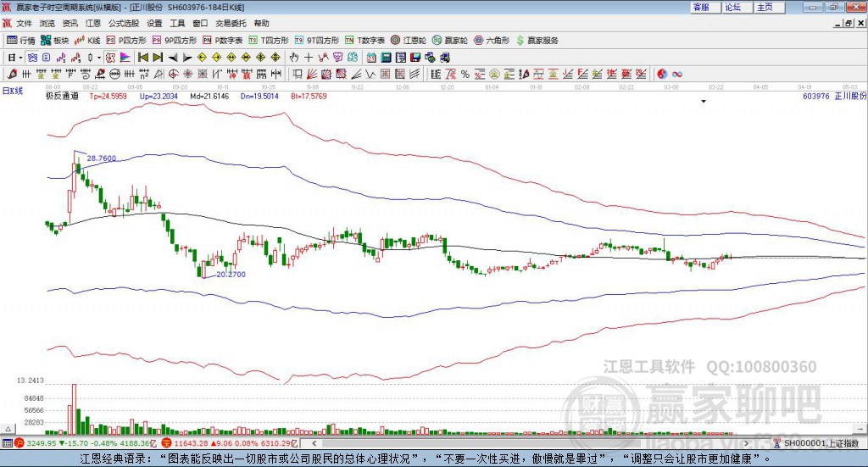Viewport: 868px width, 467px height.
Task: Open the 日 period dropdown arrow
Action: 20,58
